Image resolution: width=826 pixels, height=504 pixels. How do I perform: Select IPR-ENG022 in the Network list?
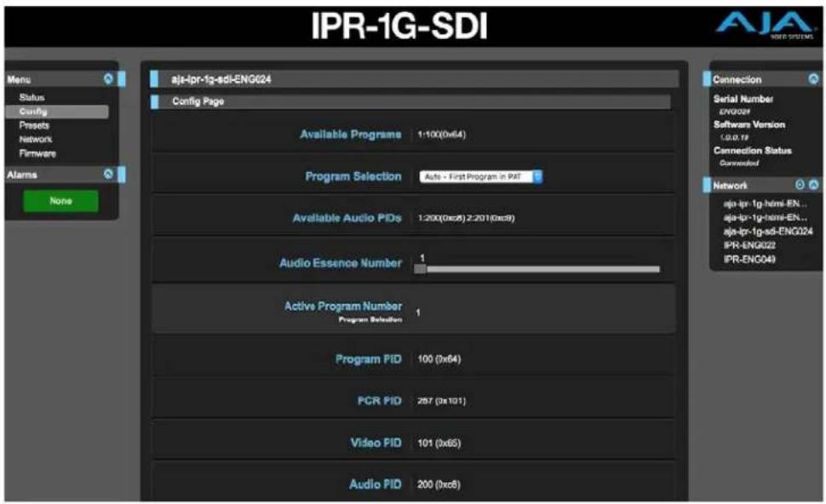pos(749,245)
